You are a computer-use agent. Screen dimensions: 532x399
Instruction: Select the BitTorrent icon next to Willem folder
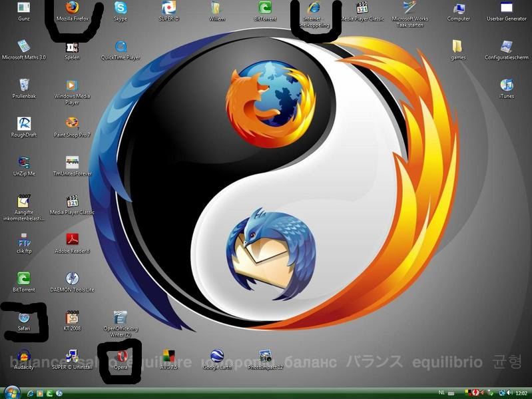pos(265,11)
